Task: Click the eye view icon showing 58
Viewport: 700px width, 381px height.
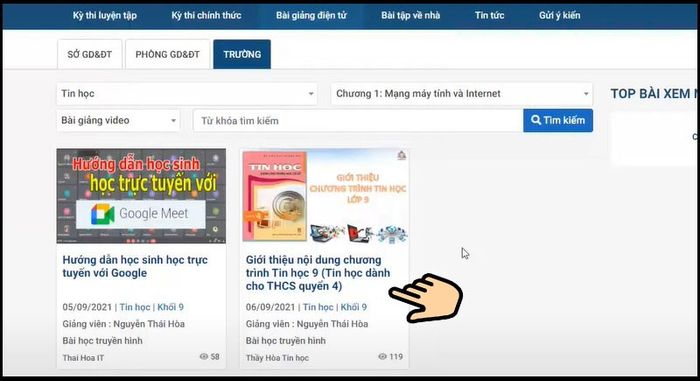Action: [x=204, y=356]
